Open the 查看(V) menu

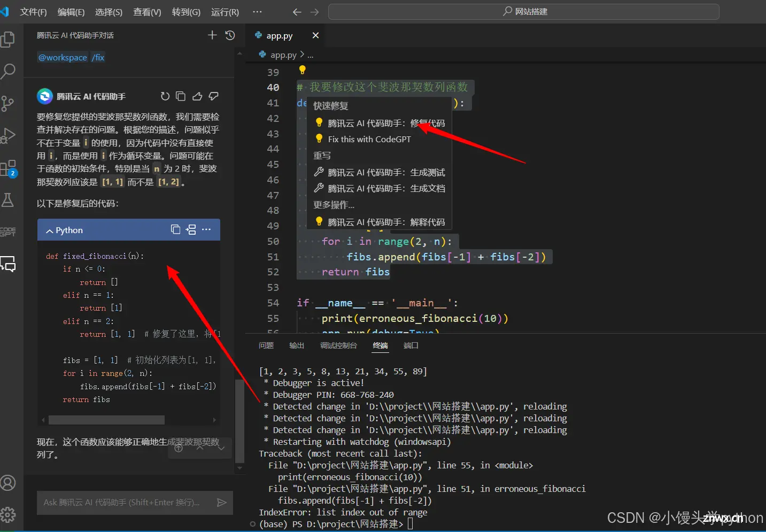[147, 12]
